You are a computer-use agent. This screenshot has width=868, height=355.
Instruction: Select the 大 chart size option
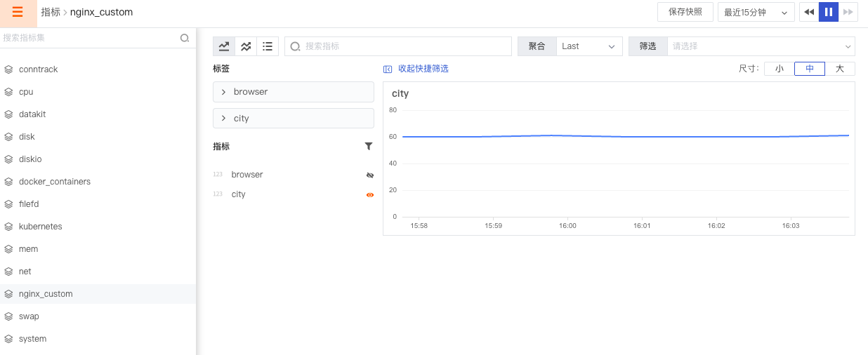(x=839, y=69)
